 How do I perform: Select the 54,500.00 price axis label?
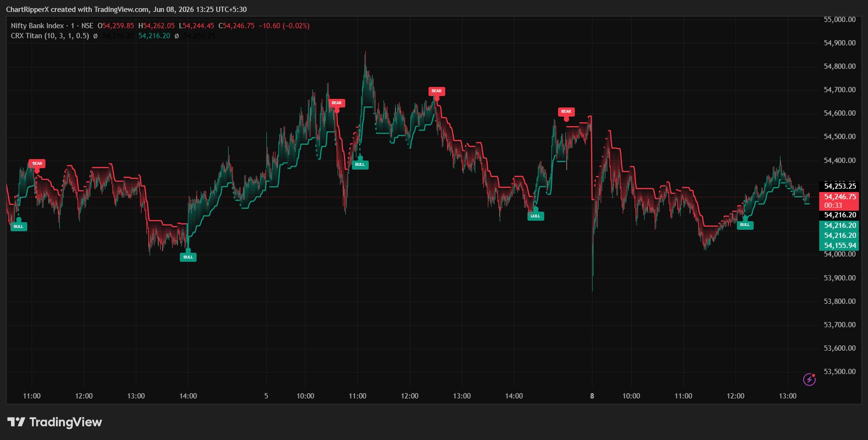[x=840, y=137]
